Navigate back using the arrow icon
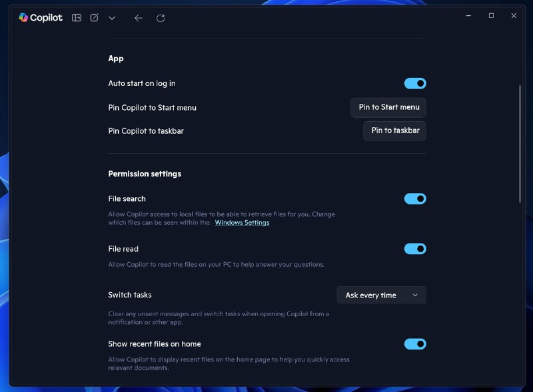The height and width of the screenshot is (392, 533). click(x=138, y=18)
